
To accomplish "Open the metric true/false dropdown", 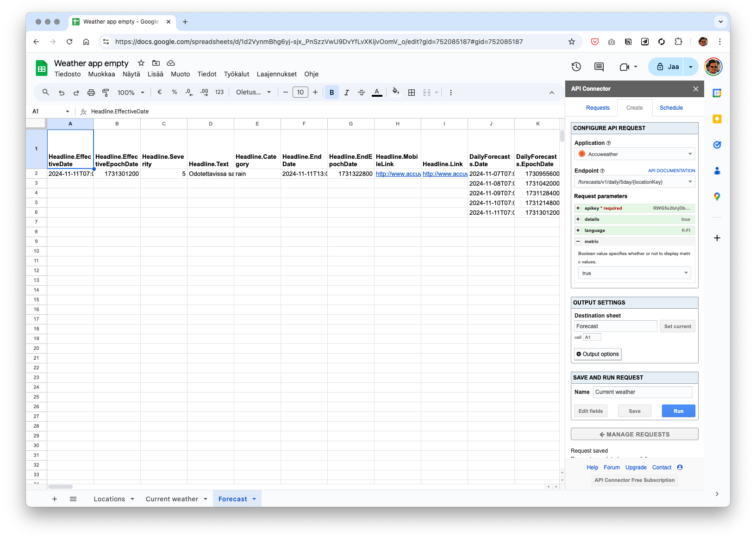I will click(634, 273).
